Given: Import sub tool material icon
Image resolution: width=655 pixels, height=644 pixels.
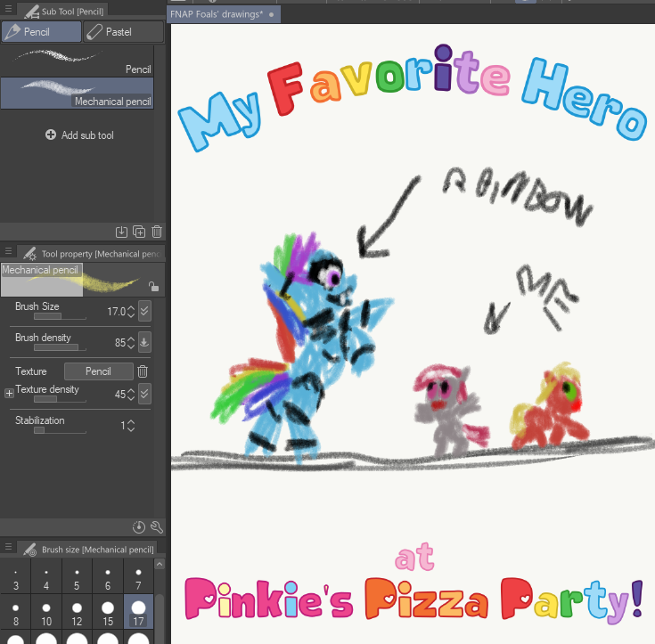Looking at the screenshot, I should click(121, 232).
